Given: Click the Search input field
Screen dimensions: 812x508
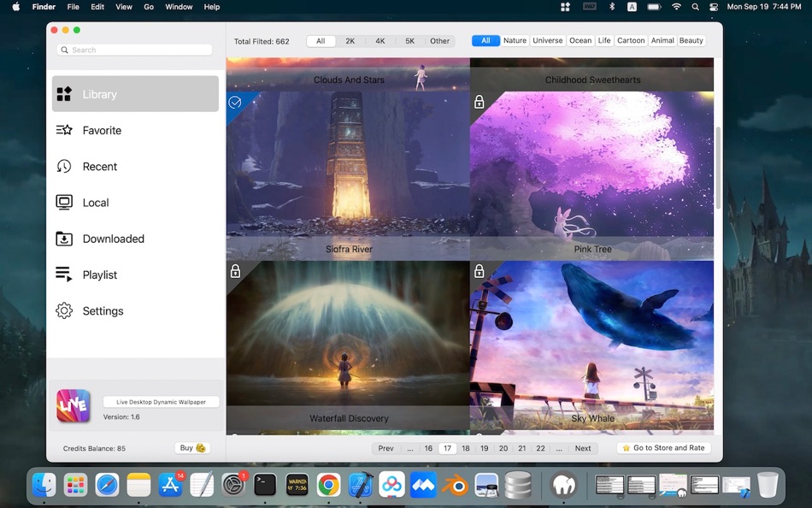Looking at the screenshot, I should [135, 50].
